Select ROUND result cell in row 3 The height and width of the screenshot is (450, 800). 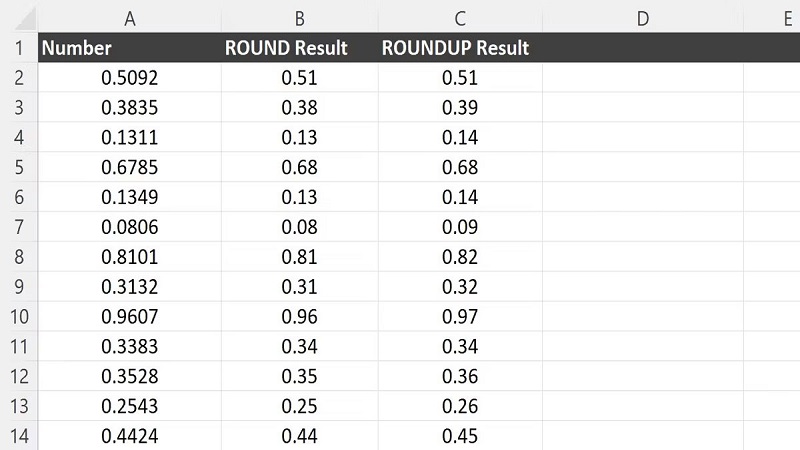[x=299, y=108]
